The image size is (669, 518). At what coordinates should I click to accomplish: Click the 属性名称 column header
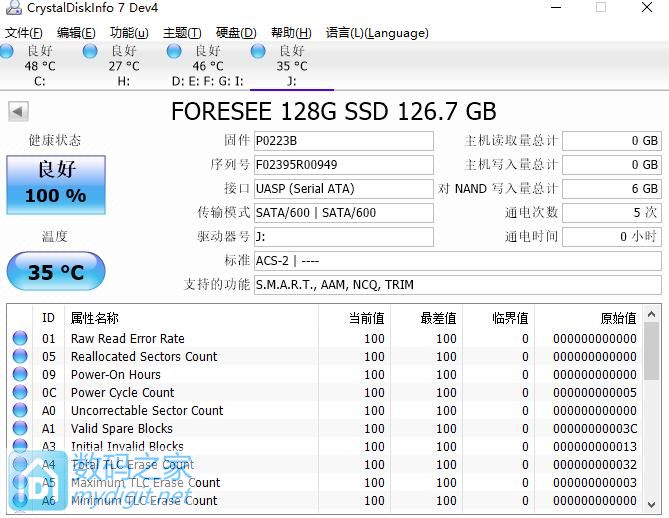(191, 318)
